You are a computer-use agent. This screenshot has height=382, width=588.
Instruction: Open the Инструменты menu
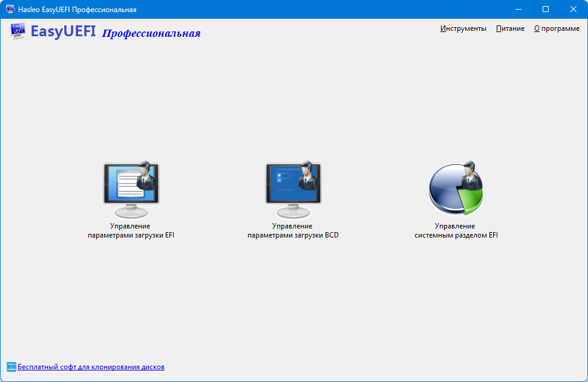463,28
